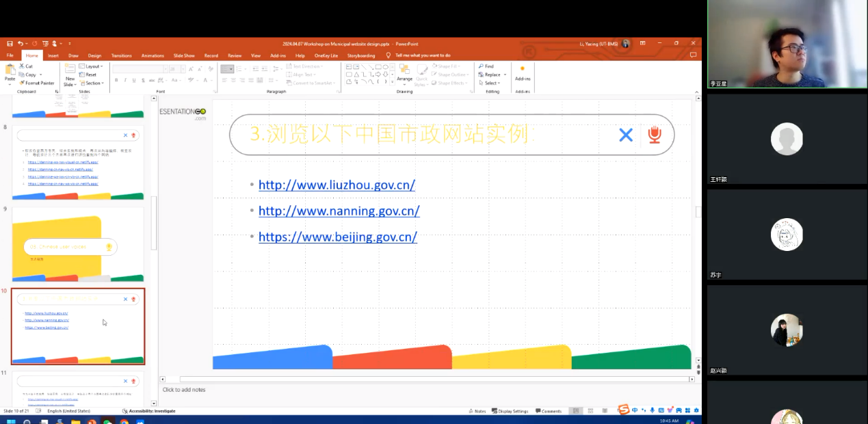Open the Select dropdown in Editing
The image size is (868, 424).
click(x=490, y=83)
